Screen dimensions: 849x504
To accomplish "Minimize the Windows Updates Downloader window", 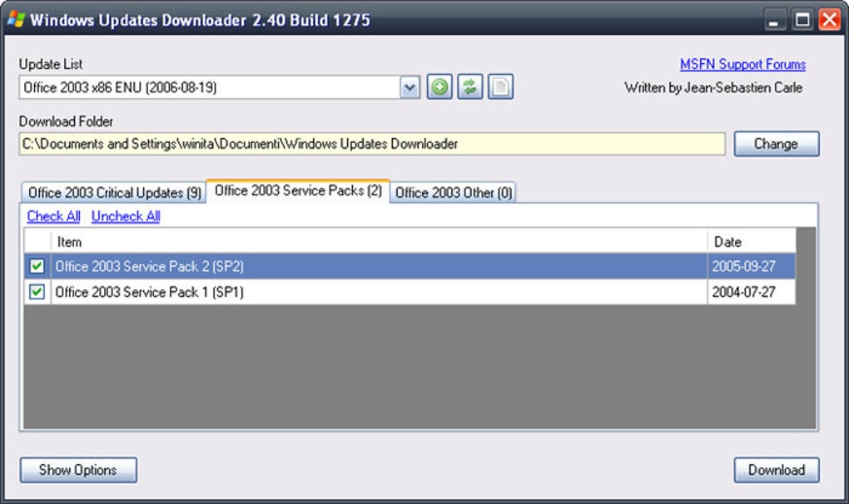I will 774,21.
